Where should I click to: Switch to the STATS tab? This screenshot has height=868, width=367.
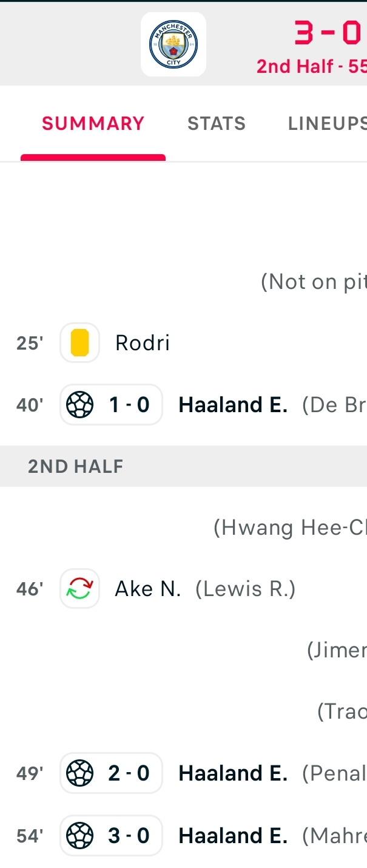pyautogui.click(x=217, y=123)
